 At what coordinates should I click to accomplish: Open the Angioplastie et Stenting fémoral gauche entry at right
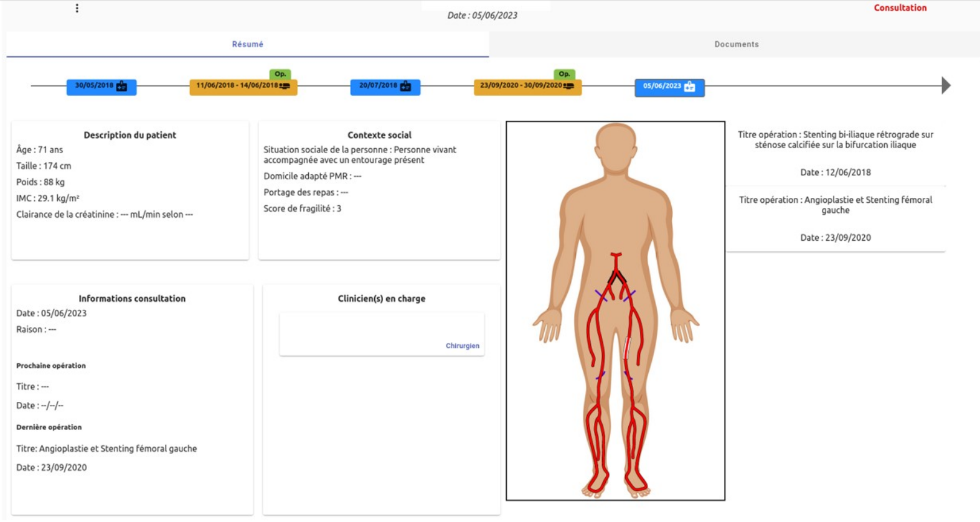(836, 218)
